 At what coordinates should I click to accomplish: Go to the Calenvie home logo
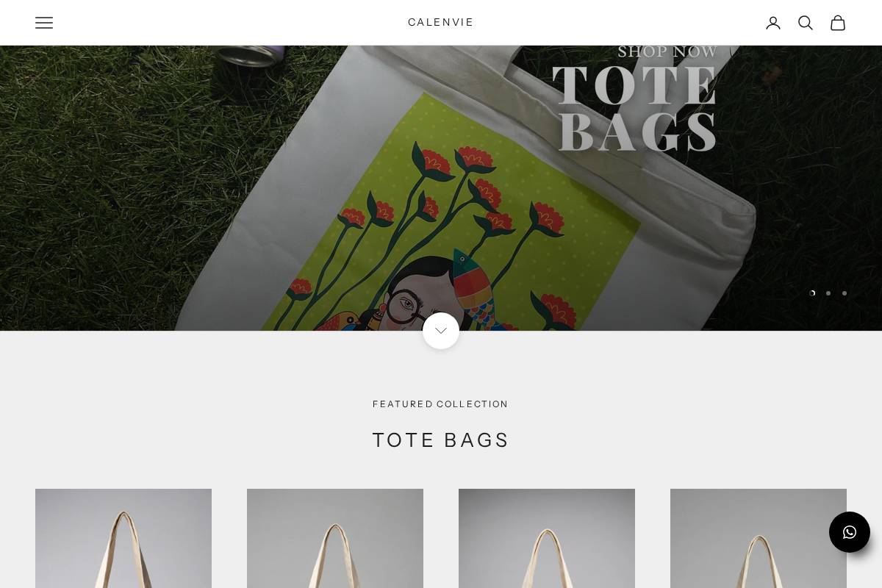(441, 23)
